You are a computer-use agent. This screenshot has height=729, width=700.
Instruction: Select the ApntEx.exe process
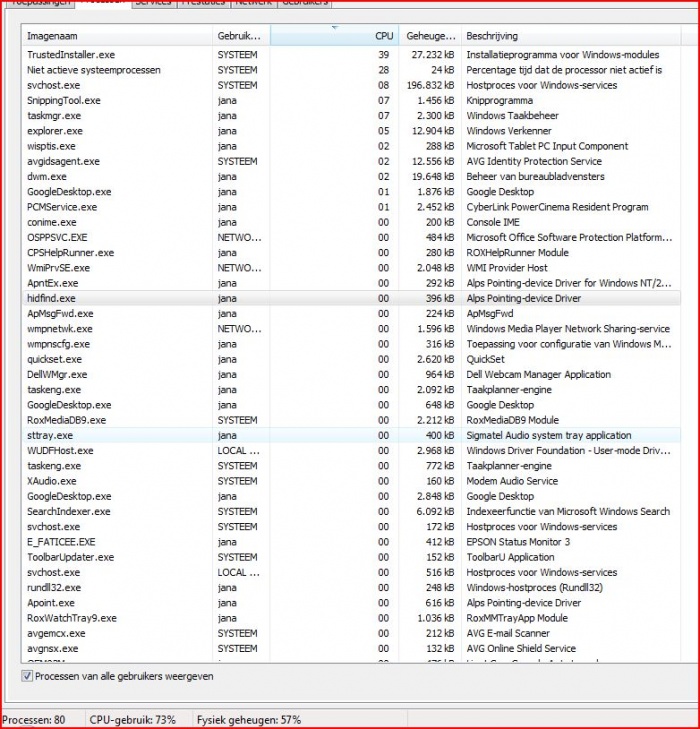[351, 283]
